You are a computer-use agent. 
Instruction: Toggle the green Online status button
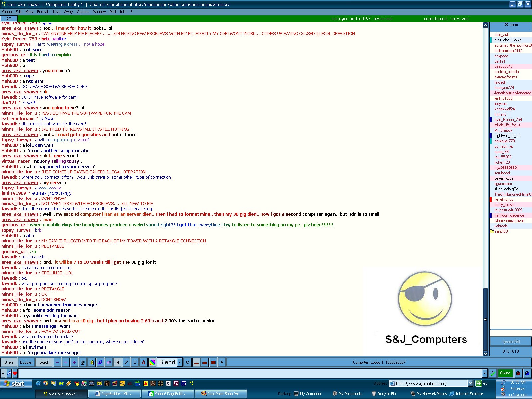point(505,373)
